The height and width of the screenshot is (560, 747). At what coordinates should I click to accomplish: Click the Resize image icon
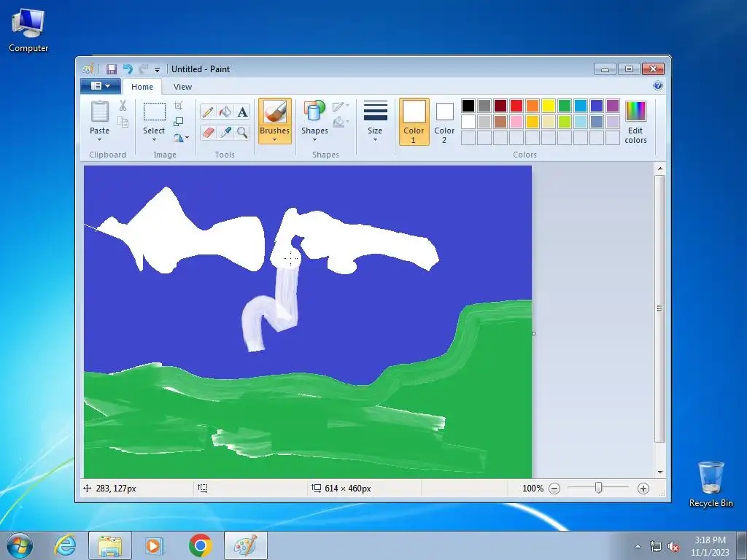pos(179,122)
